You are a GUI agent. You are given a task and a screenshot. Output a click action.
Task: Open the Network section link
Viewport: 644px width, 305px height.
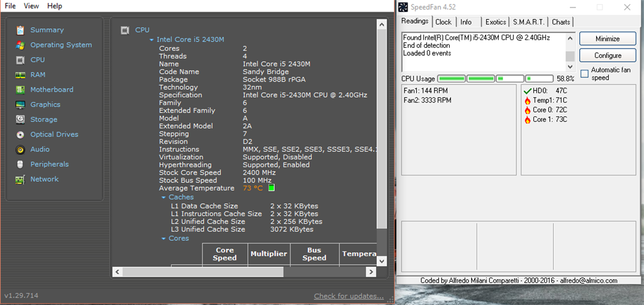[45, 179]
